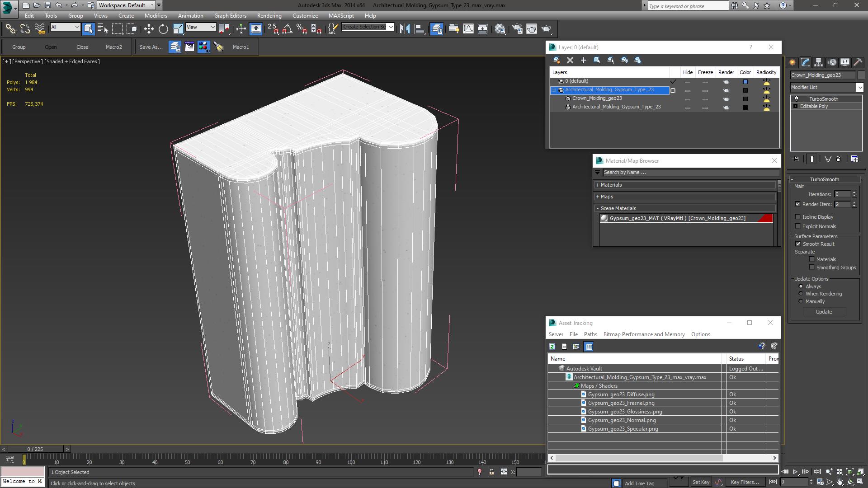The height and width of the screenshot is (488, 868).
Task: Select Always update option
Action: pyautogui.click(x=801, y=286)
